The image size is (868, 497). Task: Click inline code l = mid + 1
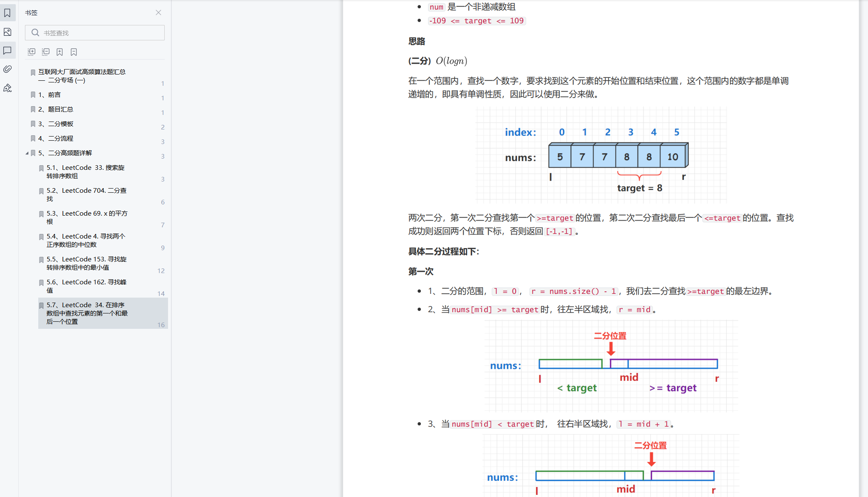click(x=643, y=424)
